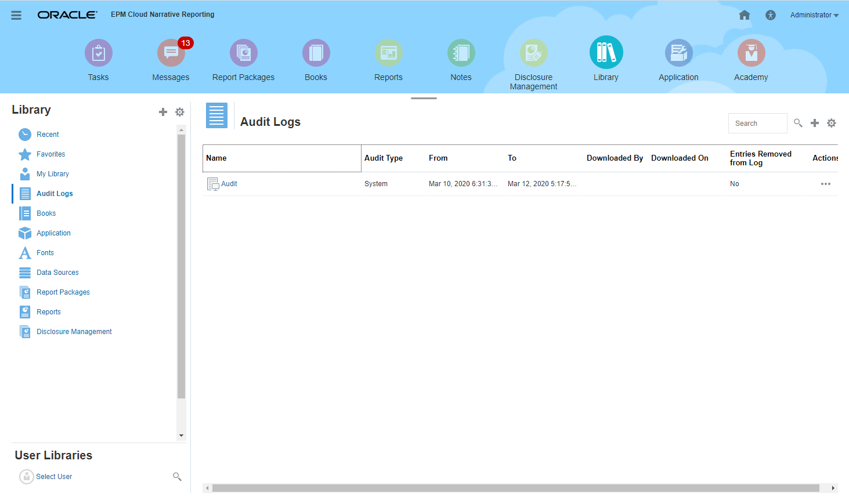Click the Library panel scroll-down arrow
This screenshot has height=504, width=849.
tap(181, 436)
